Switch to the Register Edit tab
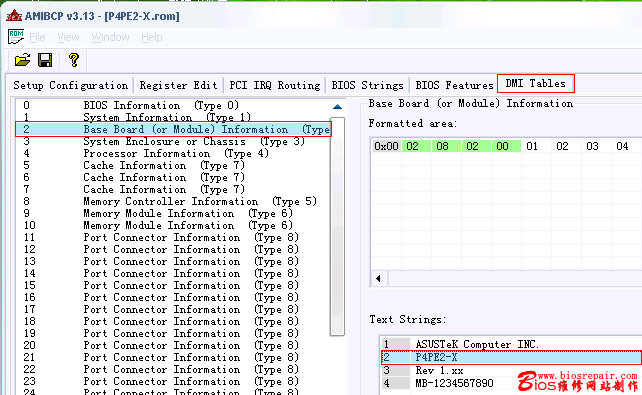Image resolution: width=642 pixels, height=395 pixels. 179,85
